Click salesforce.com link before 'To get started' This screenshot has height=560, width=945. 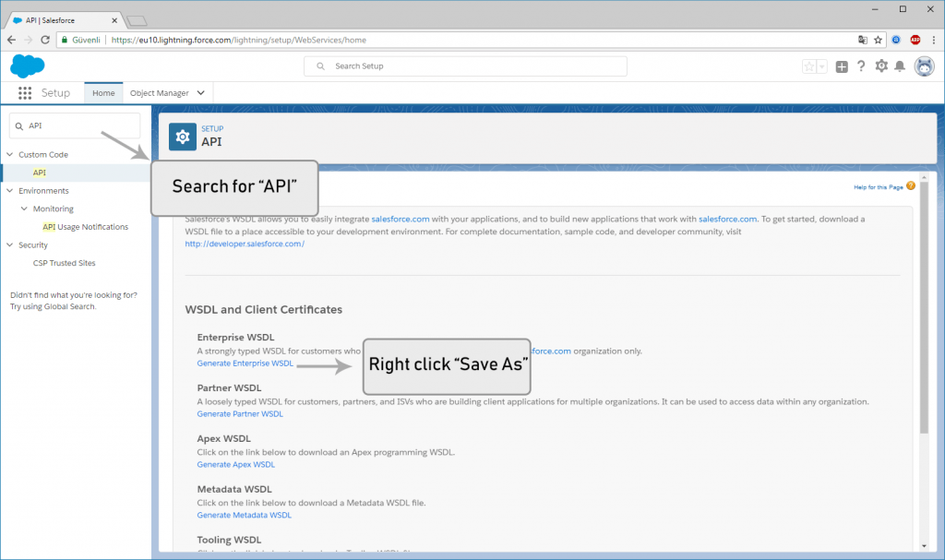click(x=727, y=220)
